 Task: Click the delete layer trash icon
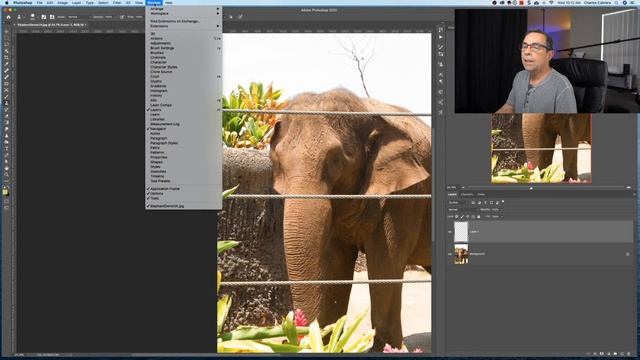[x=629, y=354]
